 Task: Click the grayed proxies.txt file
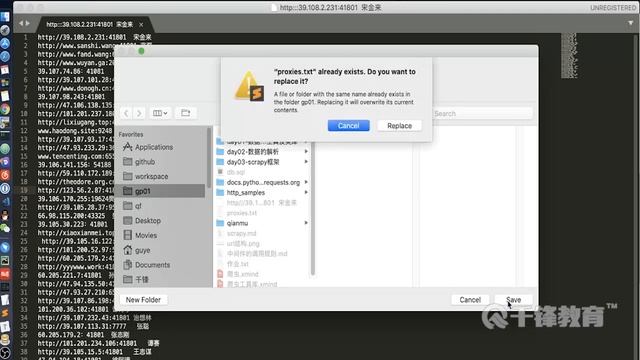coord(241,213)
